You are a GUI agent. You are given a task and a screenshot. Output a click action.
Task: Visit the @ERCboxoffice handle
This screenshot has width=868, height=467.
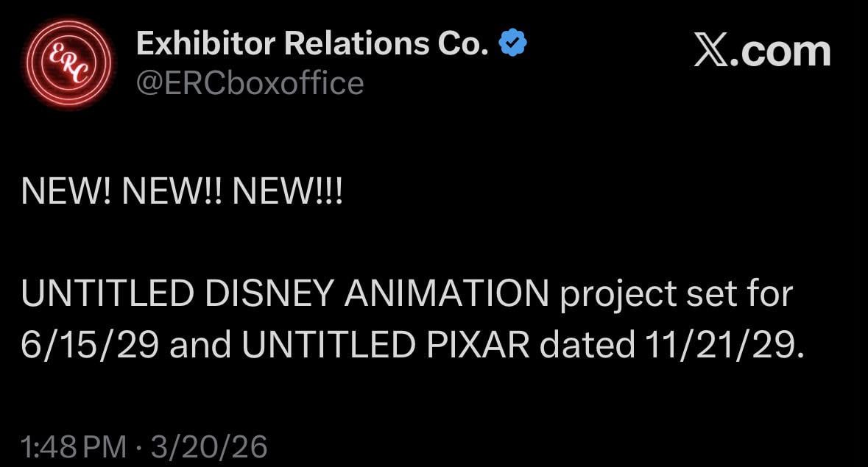[x=250, y=83]
